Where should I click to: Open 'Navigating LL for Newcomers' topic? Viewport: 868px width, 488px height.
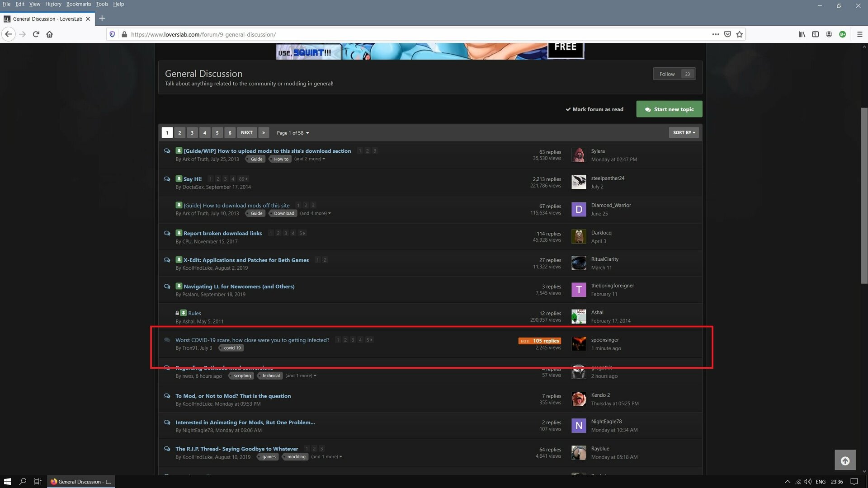[239, 286]
